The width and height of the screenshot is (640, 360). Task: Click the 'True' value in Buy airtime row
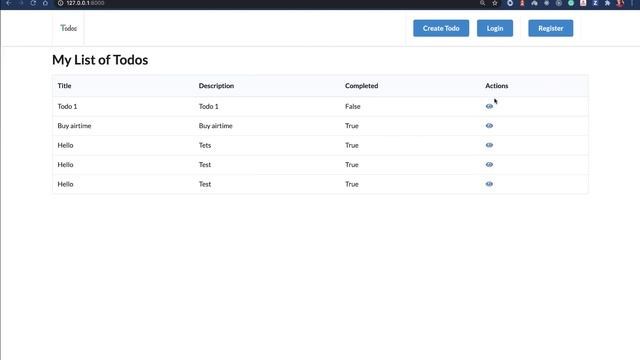pyautogui.click(x=352, y=126)
